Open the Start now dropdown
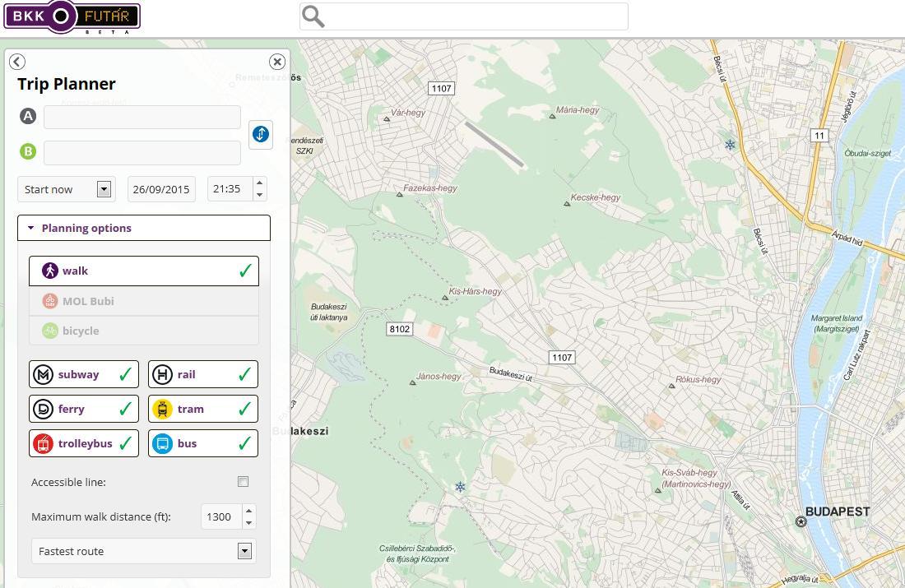The width and height of the screenshot is (905, 588). 104,189
